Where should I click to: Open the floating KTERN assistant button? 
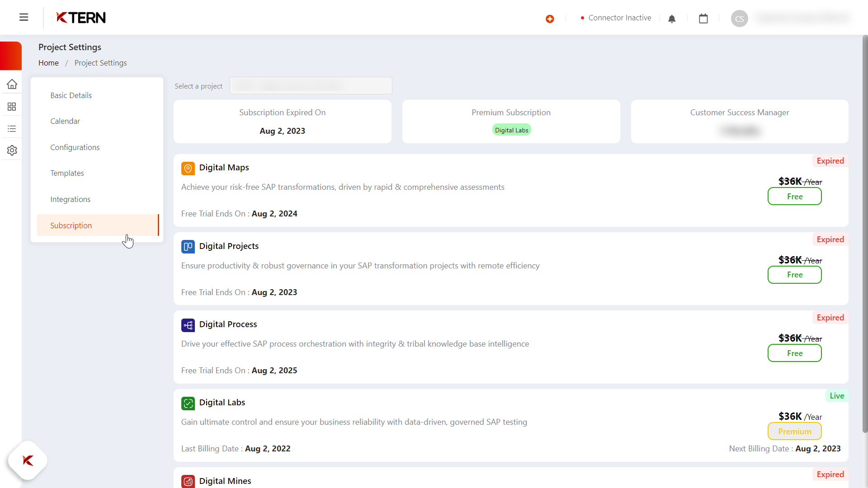(x=28, y=460)
